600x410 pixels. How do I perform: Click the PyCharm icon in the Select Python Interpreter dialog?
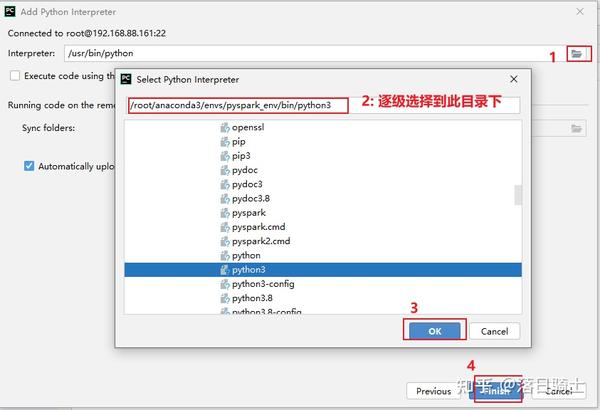coord(126,79)
